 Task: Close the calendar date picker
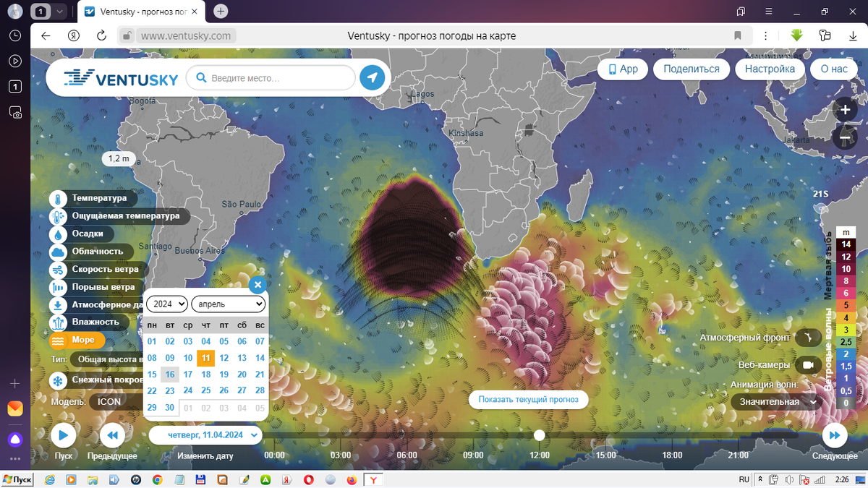point(258,285)
